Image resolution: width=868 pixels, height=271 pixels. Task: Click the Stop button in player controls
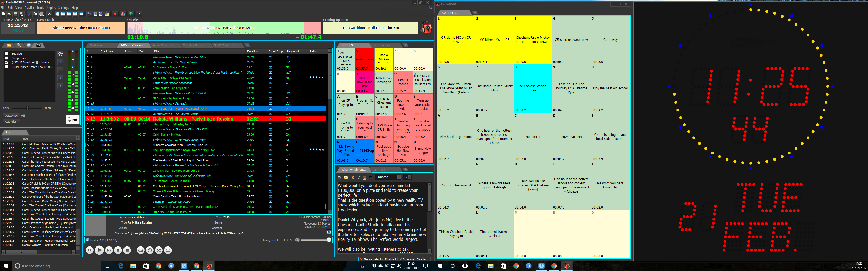127,250
